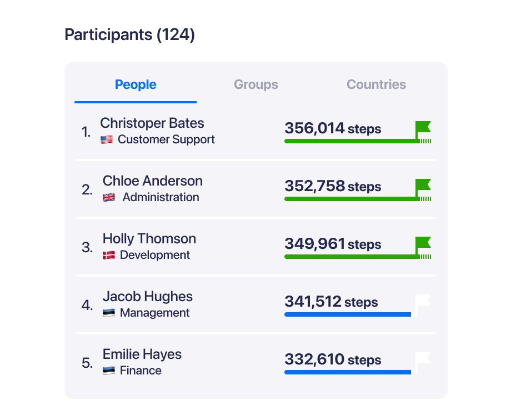Click the Estonia flag beside Management
This screenshot has height=420, width=511.
[109, 313]
